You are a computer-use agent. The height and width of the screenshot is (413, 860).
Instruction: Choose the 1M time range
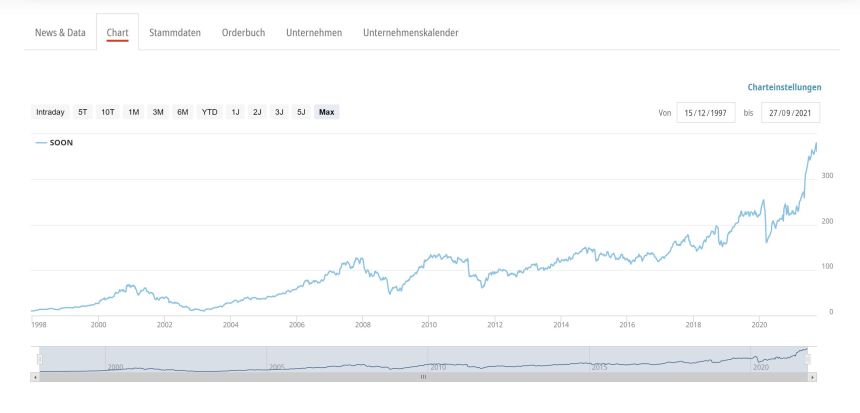[133, 112]
